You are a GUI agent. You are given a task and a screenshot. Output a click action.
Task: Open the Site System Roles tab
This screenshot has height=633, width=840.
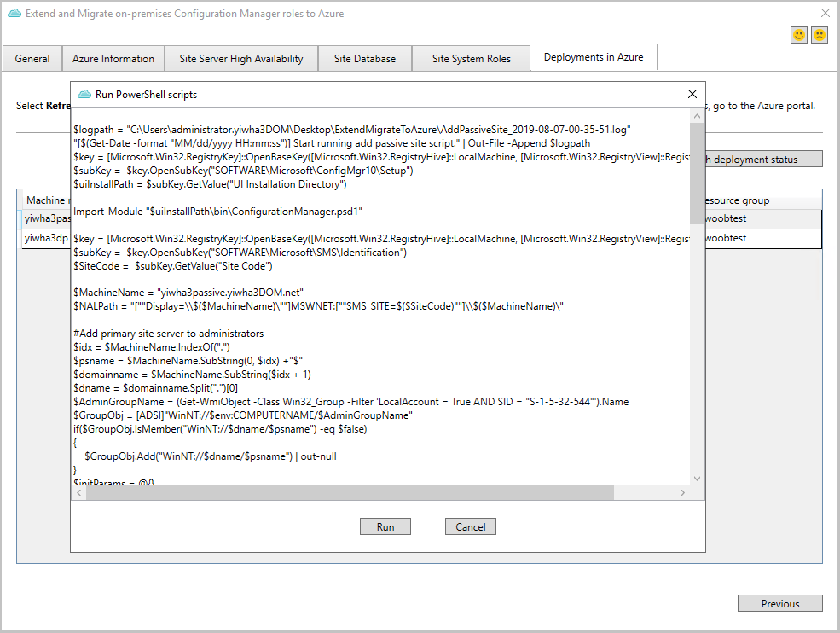click(x=471, y=58)
